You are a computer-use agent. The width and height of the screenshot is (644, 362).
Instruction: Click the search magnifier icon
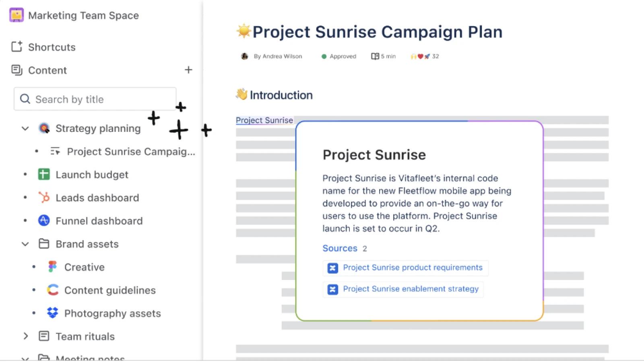[25, 99]
